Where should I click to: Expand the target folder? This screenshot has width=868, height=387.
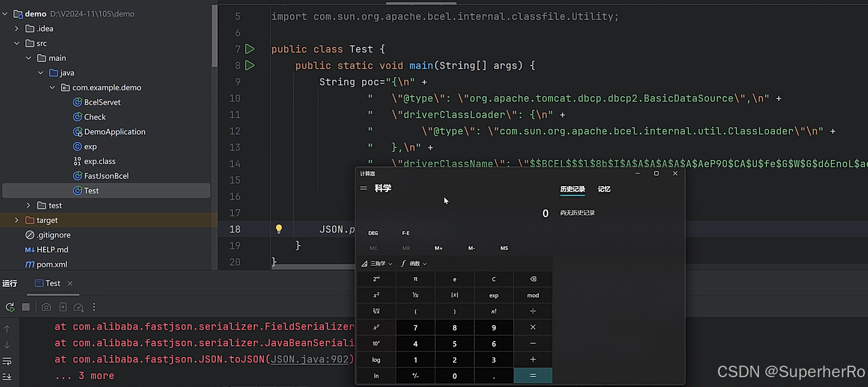point(16,220)
